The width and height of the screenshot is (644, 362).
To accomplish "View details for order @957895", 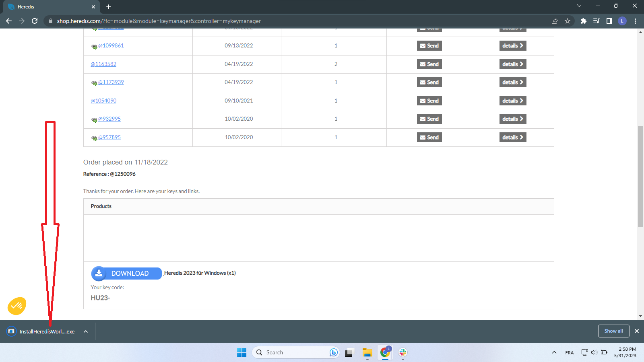I will tap(513, 138).
